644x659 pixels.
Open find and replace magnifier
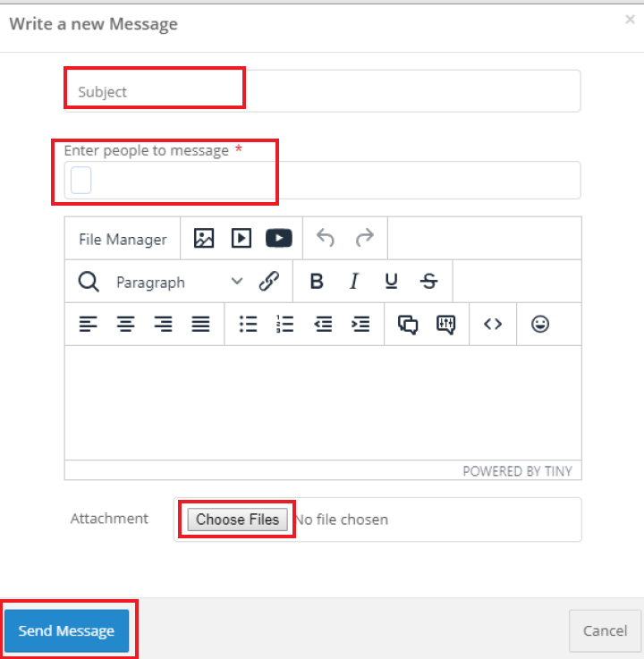tap(89, 282)
